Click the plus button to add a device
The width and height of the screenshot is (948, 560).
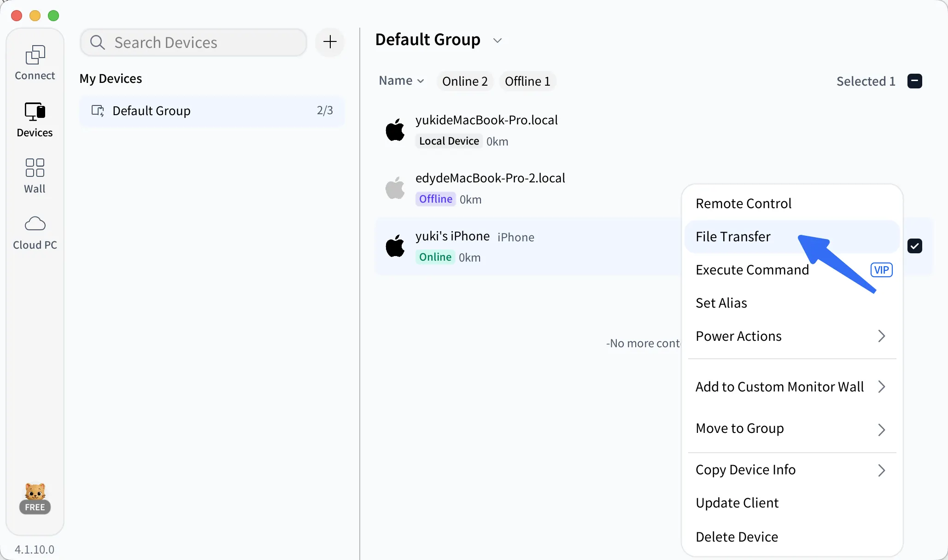coord(330,42)
